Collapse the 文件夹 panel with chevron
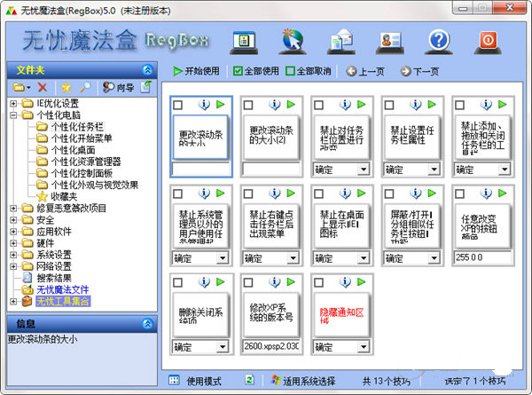The image size is (532, 395). click(x=147, y=70)
